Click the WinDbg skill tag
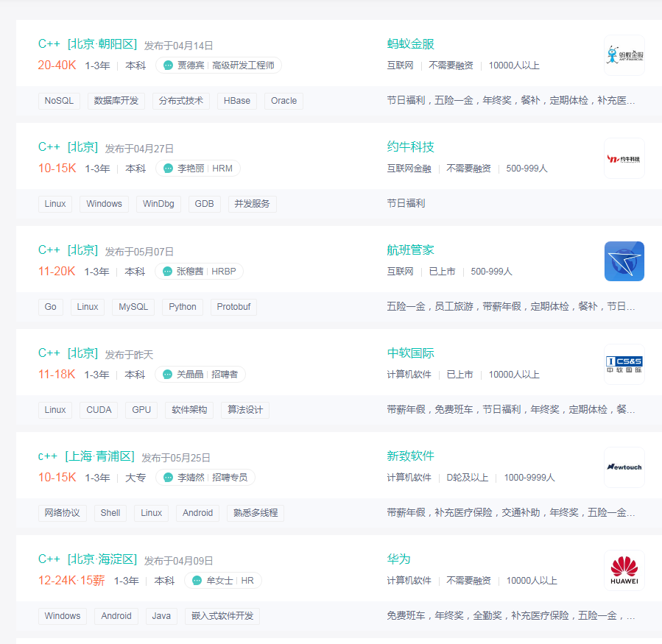This screenshot has width=662, height=644. (x=158, y=204)
